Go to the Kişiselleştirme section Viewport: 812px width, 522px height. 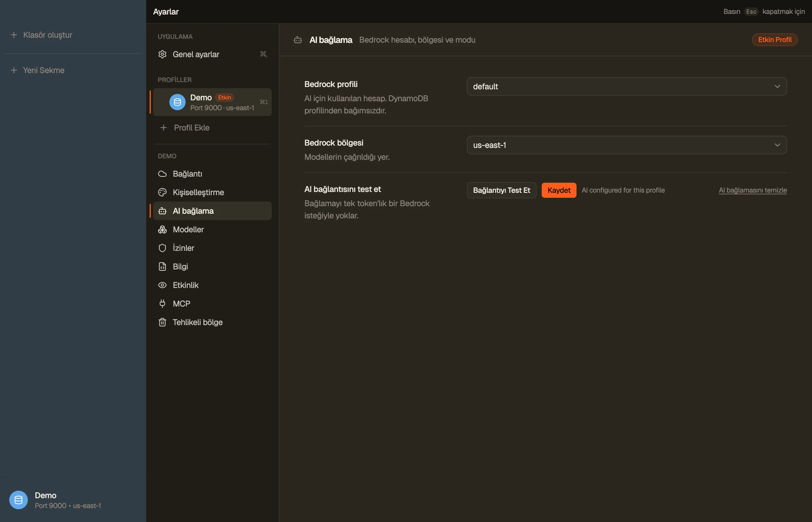click(x=212, y=193)
